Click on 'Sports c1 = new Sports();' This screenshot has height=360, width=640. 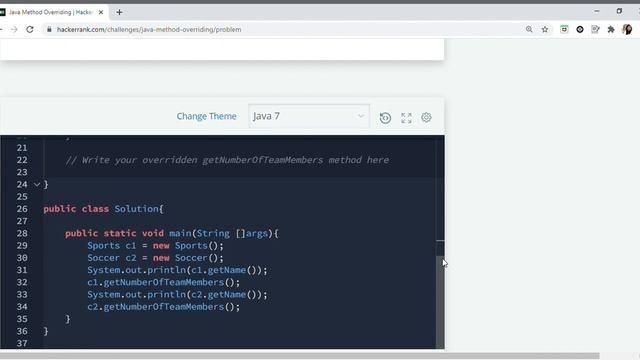click(156, 246)
